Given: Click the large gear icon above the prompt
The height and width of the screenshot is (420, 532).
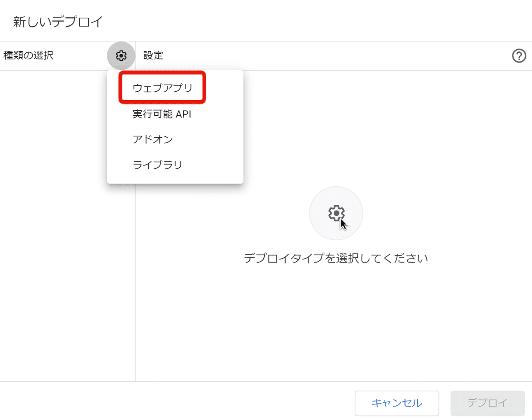Looking at the screenshot, I should [x=336, y=213].
